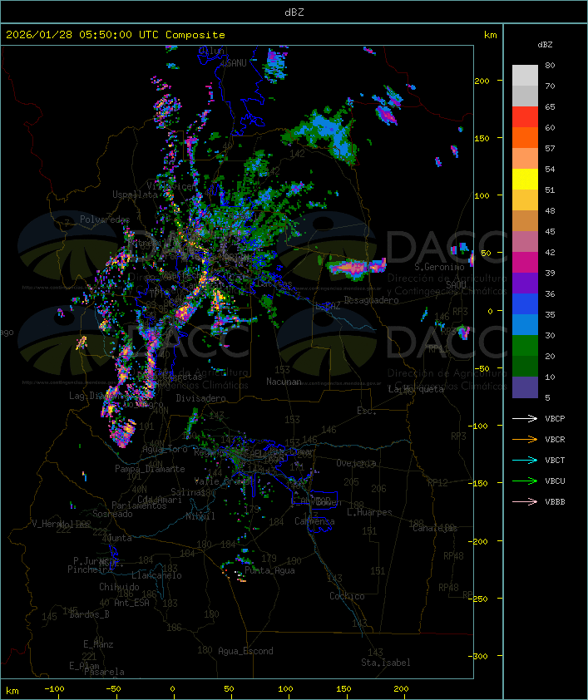Click the Sta.Isabel label on map
This screenshot has width=588, height=700.
[x=385, y=663]
